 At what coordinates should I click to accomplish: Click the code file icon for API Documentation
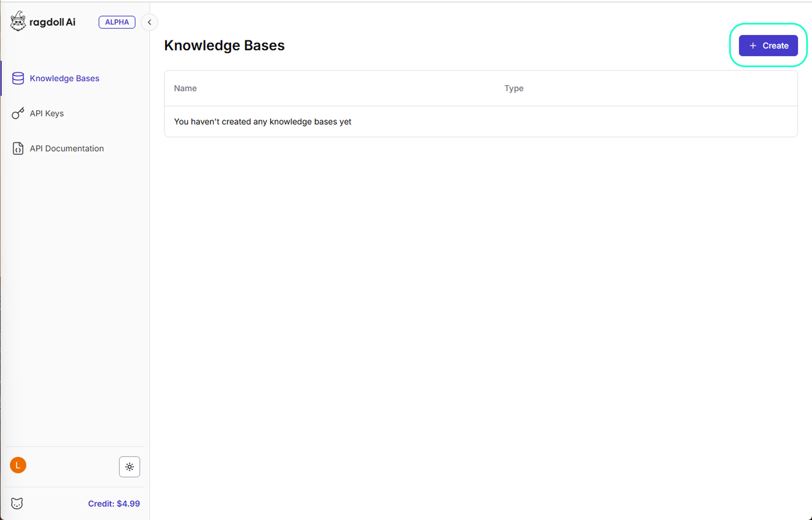tap(18, 149)
